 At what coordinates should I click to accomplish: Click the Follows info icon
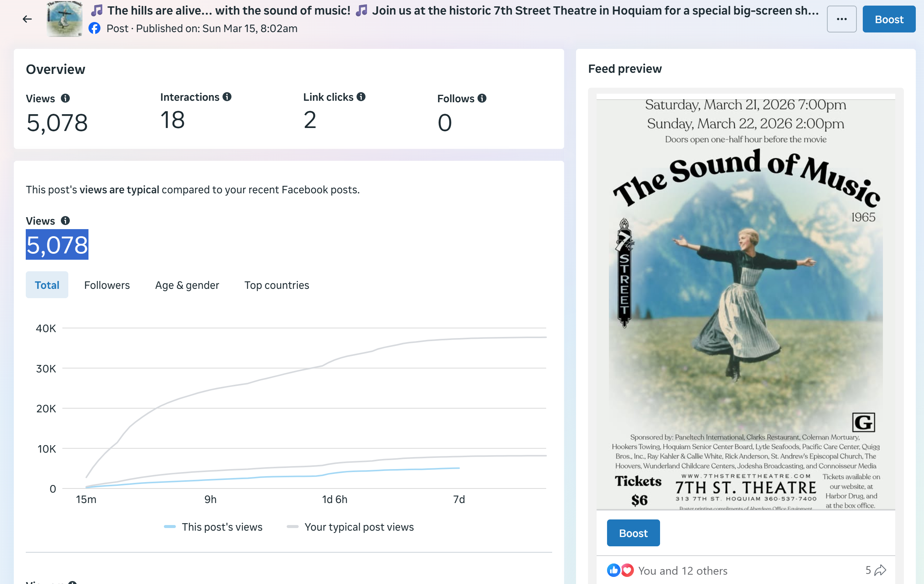point(482,98)
